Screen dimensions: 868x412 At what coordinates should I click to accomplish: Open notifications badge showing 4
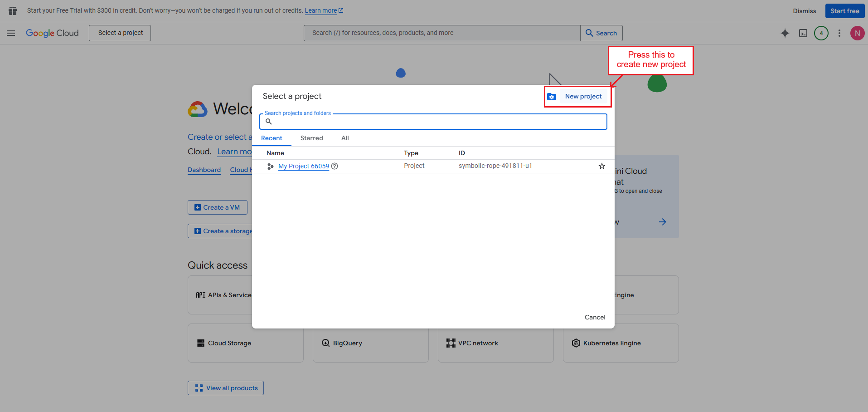(x=821, y=33)
